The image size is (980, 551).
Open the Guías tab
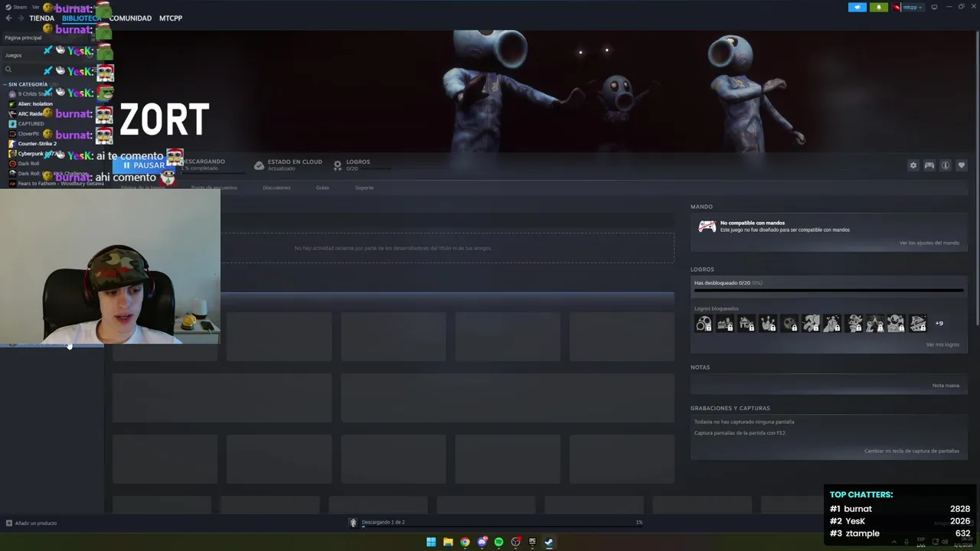322,187
